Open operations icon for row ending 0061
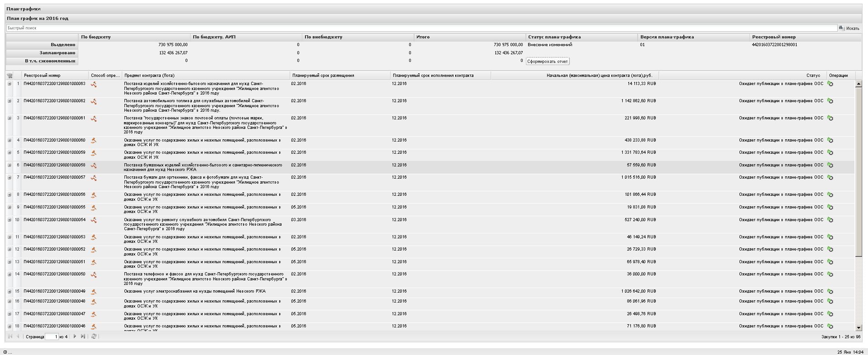This screenshot has width=868, height=355. [x=830, y=118]
